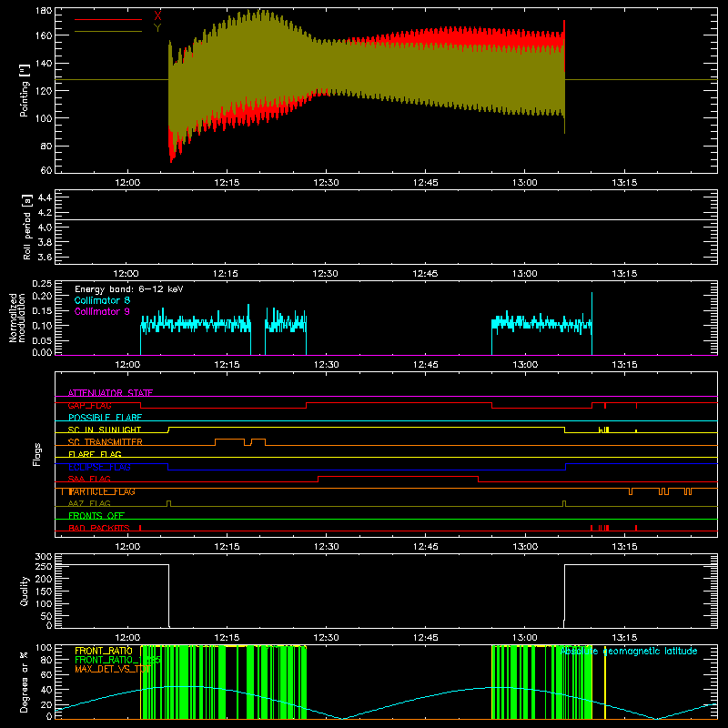The height and width of the screenshot is (728, 728).
Task: Click the 12:45 time label under Roll period plot
Action: [x=425, y=274]
